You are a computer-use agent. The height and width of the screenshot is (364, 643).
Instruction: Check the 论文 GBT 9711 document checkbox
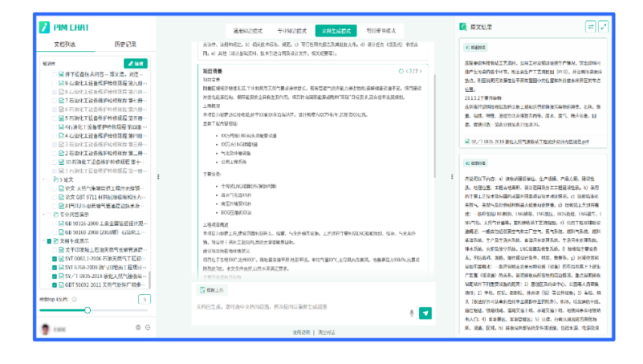pos(54,197)
